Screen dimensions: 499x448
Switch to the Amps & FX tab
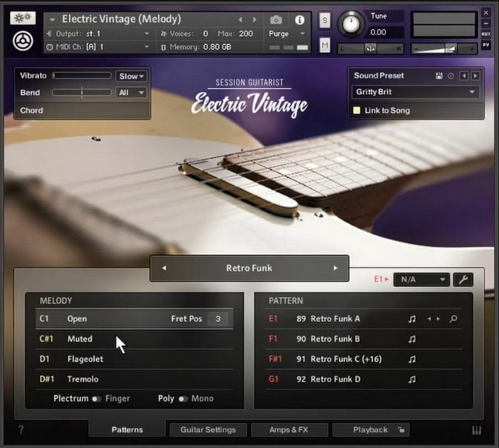289,430
